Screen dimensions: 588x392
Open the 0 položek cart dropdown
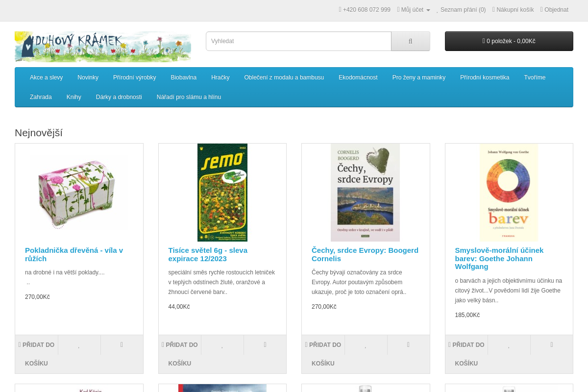(x=509, y=41)
